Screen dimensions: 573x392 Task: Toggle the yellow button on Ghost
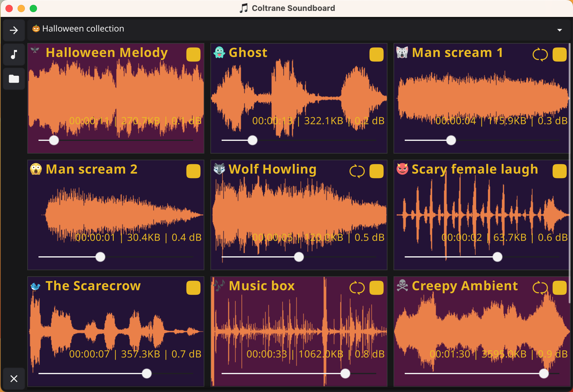coord(376,55)
